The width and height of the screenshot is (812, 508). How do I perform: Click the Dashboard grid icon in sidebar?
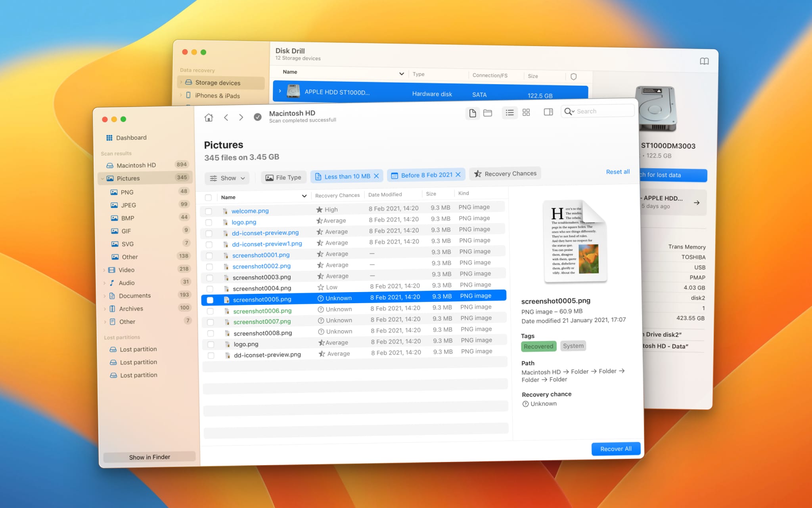tap(109, 138)
